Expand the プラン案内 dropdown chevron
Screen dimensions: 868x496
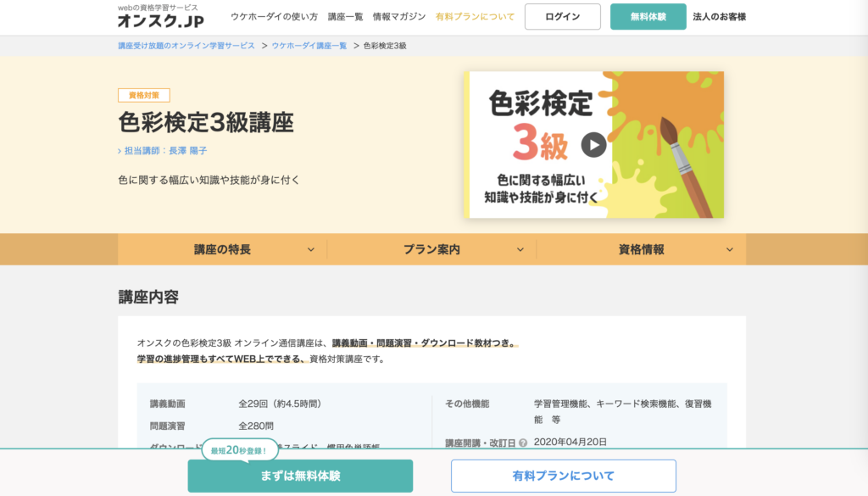tap(520, 250)
